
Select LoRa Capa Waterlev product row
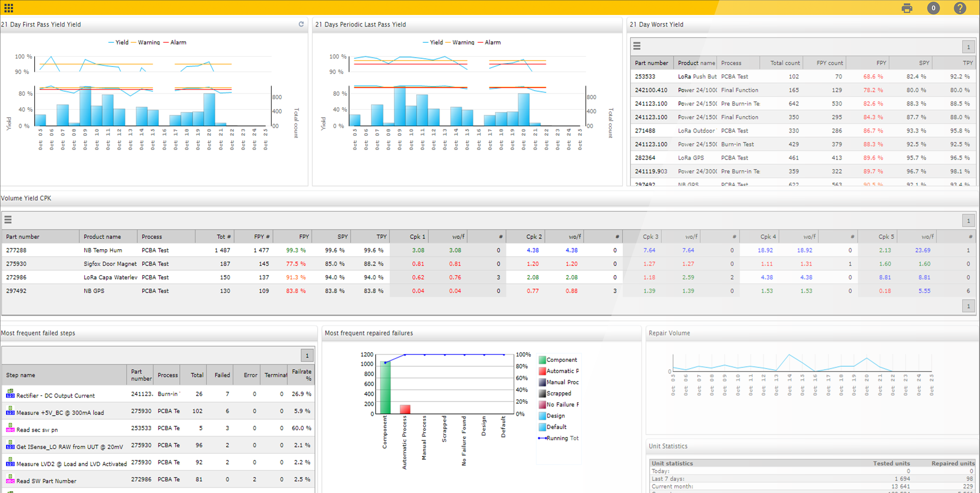(489, 277)
